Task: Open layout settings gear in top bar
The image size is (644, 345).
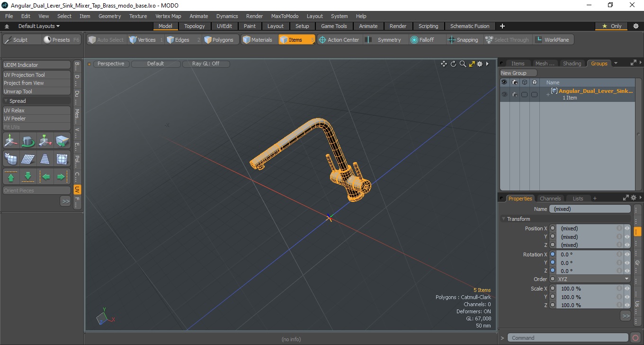Action: (x=635, y=26)
